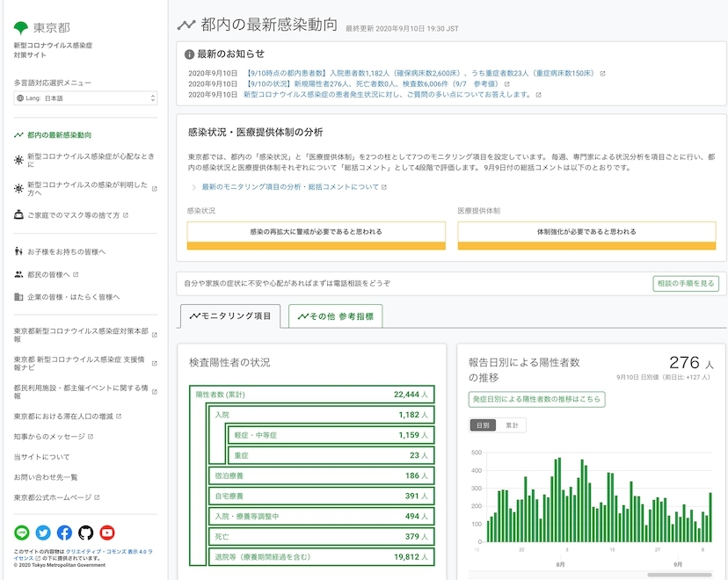Click the external-link icon beside 東京都公式ホームページ
The image size is (728, 580).
97,497
